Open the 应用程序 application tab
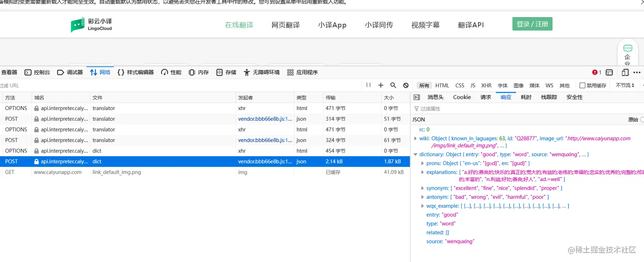This screenshot has width=644, height=262. (x=302, y=73)
